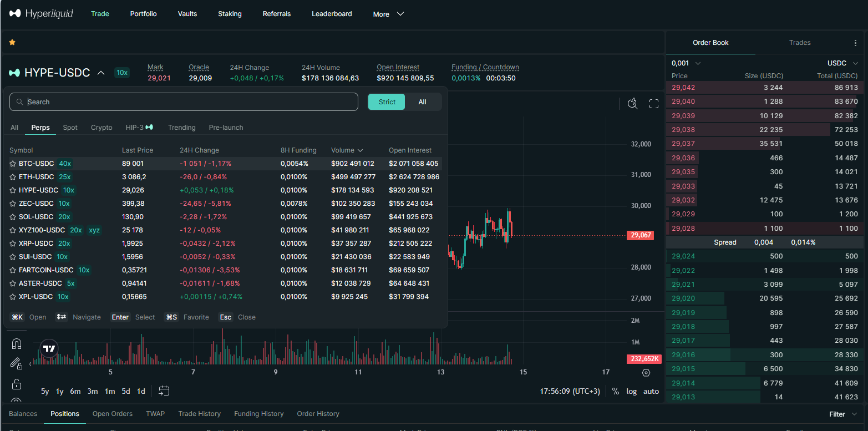Click the 29,042 ask price row
Screen dimensions: 868x431
tap(765, 88)
